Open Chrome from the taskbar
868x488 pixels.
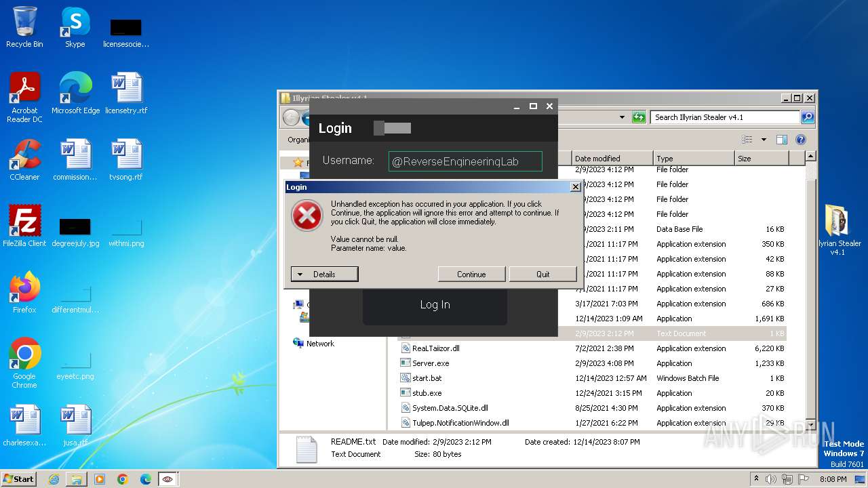click(x=123, y=479)
